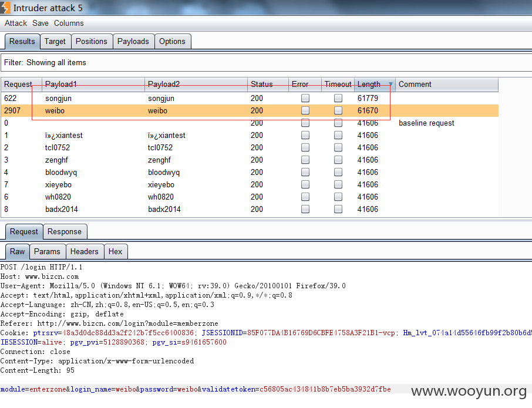The image size is (532, 408).
Task: Open the Request message tab
Action: [23, 232]
